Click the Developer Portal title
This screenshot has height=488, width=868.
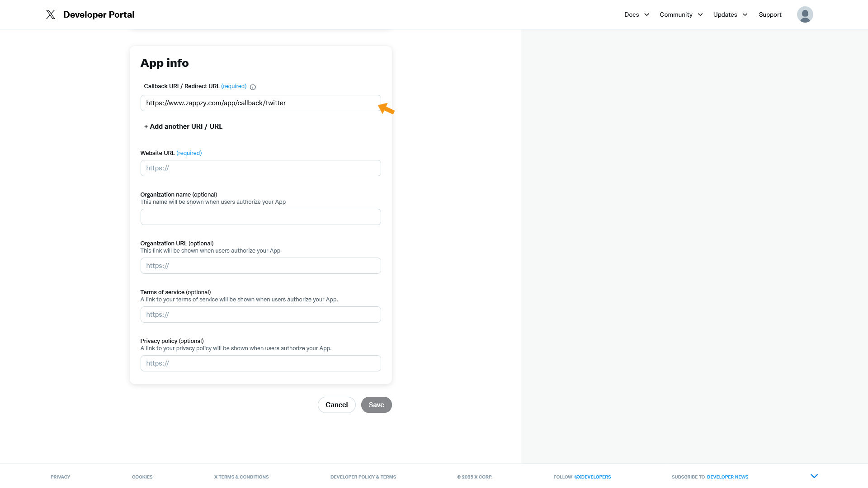[x=99, y=14]
